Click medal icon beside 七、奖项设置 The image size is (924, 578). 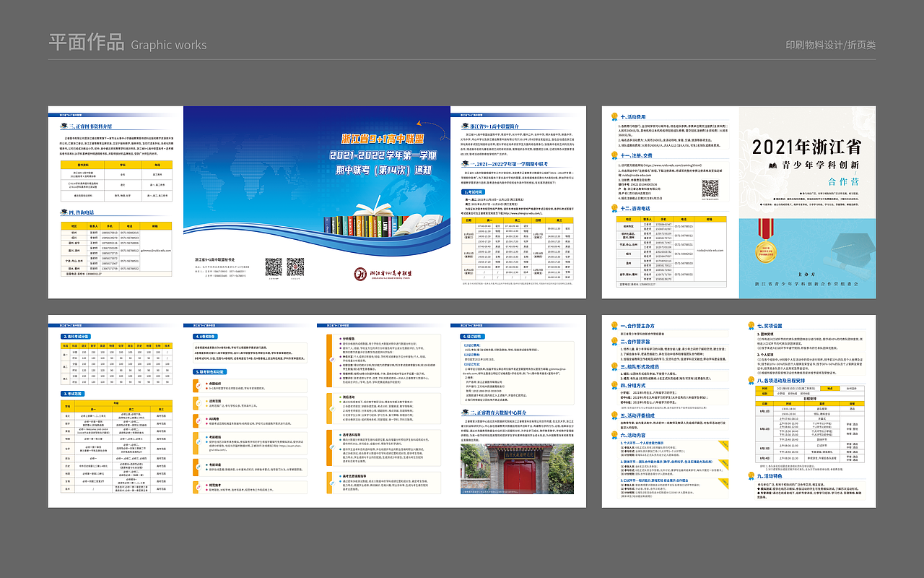[x=751, y=326]
